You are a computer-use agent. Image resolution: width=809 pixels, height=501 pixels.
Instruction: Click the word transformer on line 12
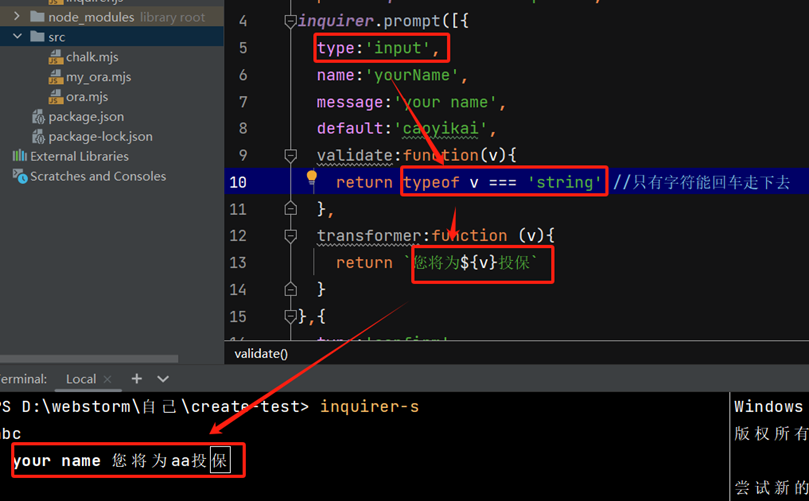pyautogui.click(x=369, y=236)
